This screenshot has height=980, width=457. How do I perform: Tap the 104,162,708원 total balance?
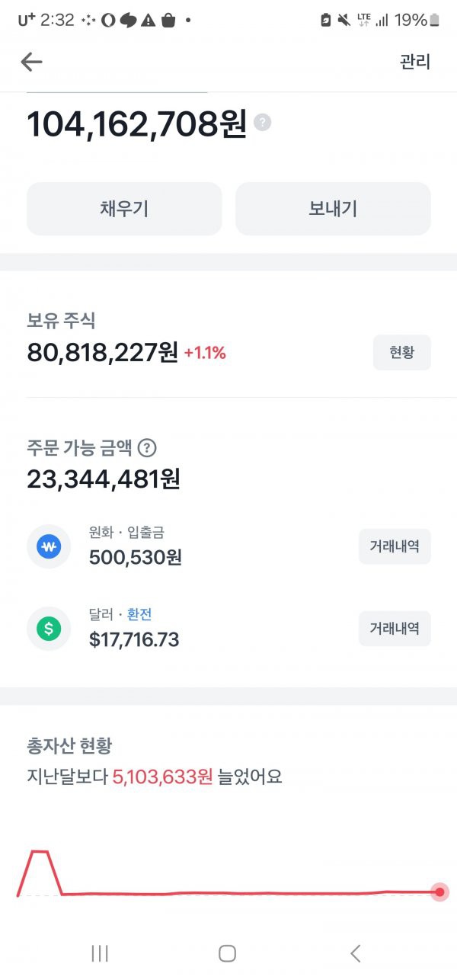tap(137, 124)
